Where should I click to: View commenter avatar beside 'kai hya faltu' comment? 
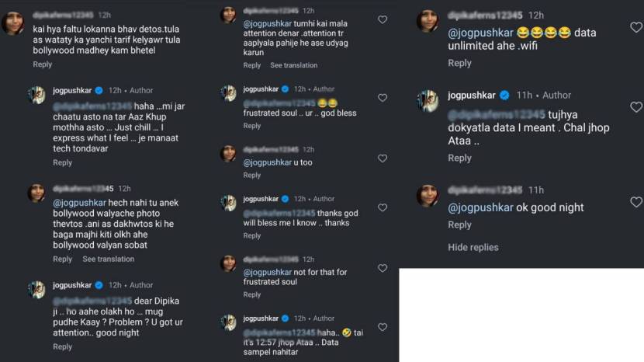[x=13, y=23]
